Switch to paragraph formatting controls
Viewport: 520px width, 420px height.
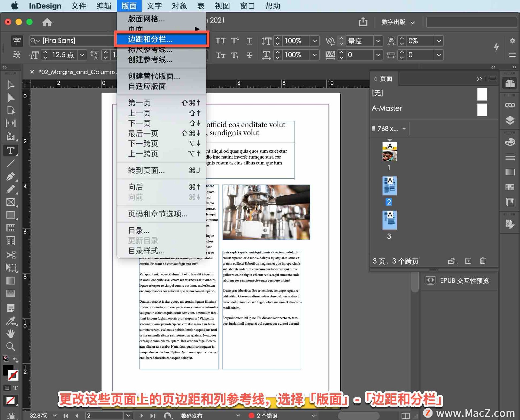[17, 55]
